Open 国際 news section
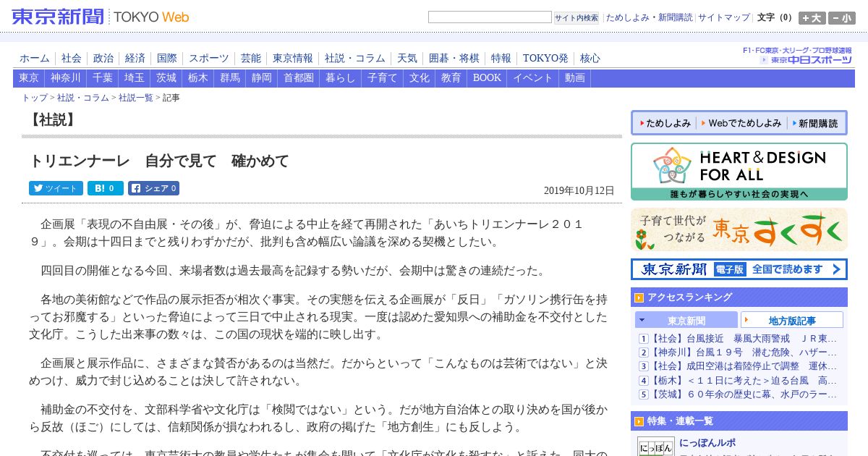This screenshot has width=868, height=456. [167, 58]
